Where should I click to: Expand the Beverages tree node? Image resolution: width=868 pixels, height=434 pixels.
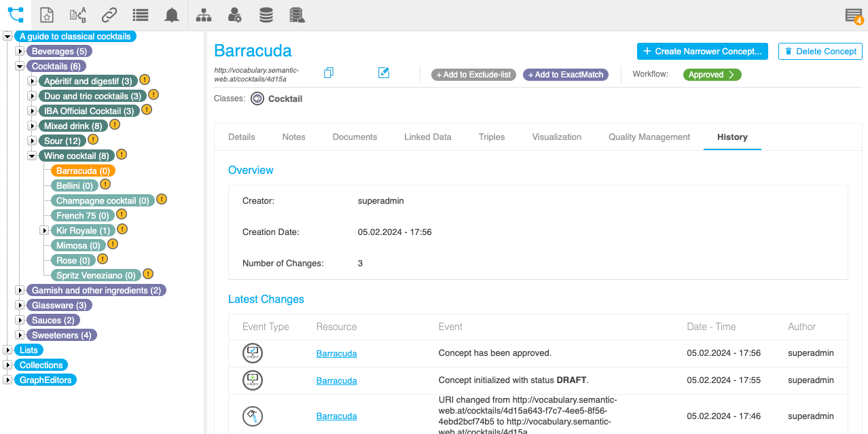click(x=20, y=52)
